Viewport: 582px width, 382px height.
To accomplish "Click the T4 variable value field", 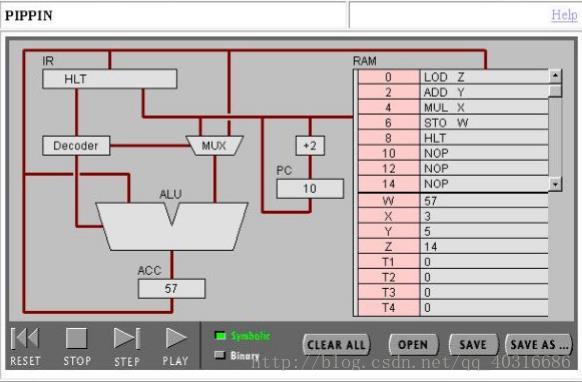I will pyautogui.click(x=484, y=308).
